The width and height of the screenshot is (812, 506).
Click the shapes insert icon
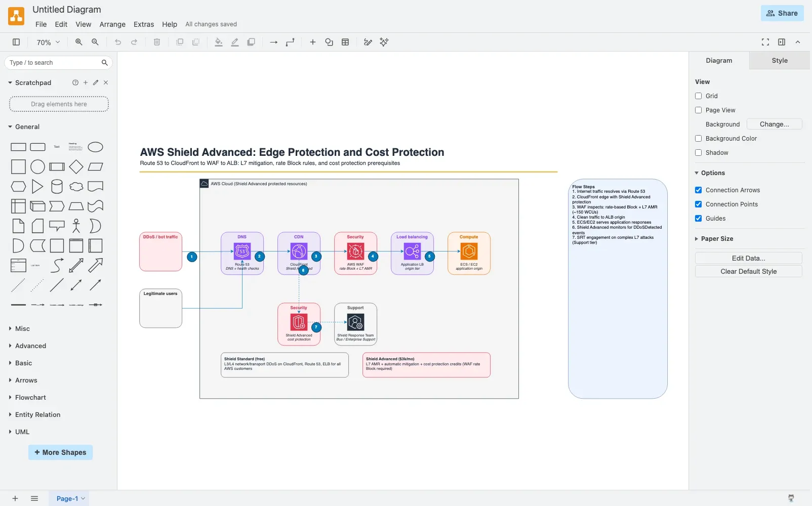click(329, 43)
